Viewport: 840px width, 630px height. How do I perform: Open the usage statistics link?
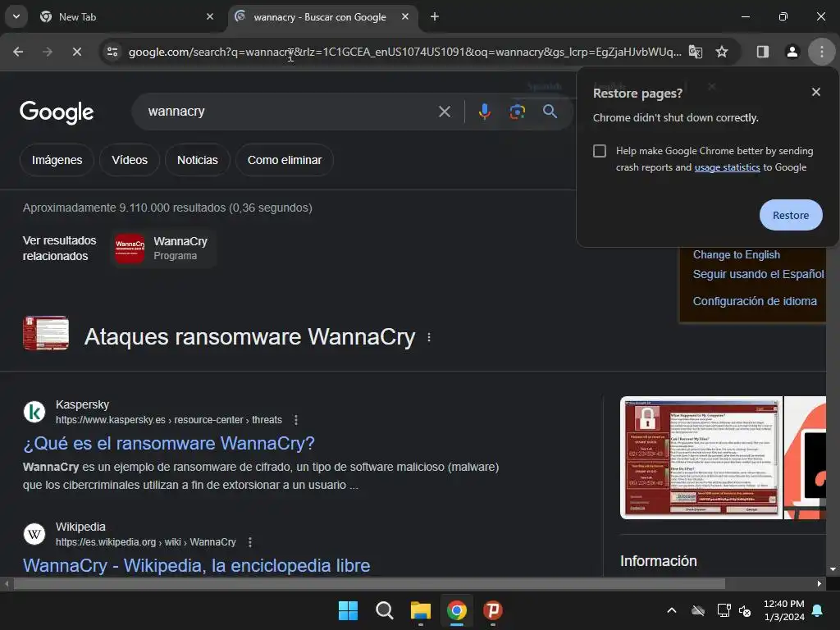[x=727, y=167]
